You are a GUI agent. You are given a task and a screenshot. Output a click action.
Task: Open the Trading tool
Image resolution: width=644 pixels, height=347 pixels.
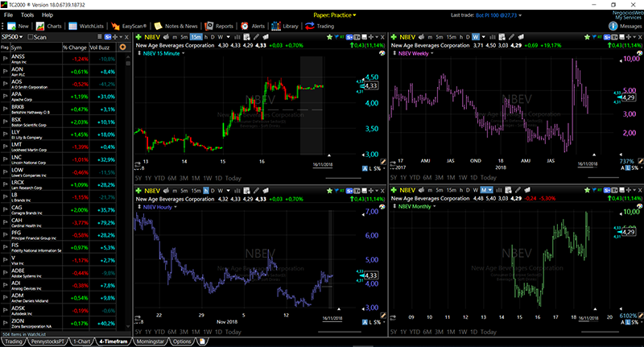(320, 26)
